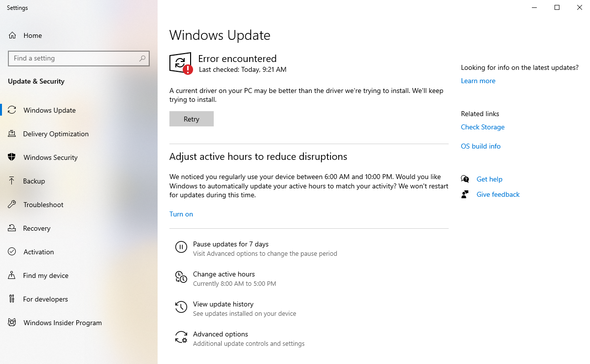This screenshot has height=364, width=590.
Task: Click the 'Update & Security' heading
Action: 36,81
